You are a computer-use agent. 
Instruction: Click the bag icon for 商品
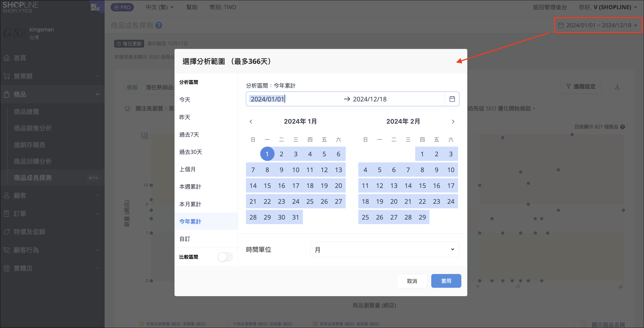(7, 94)
